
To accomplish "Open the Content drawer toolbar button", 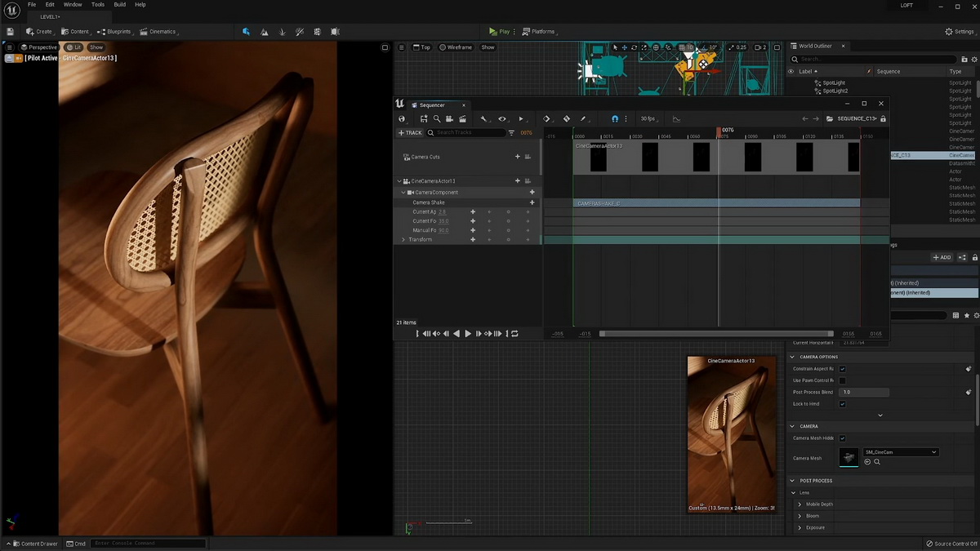I will pyautogui.click(x=75, y=32).
